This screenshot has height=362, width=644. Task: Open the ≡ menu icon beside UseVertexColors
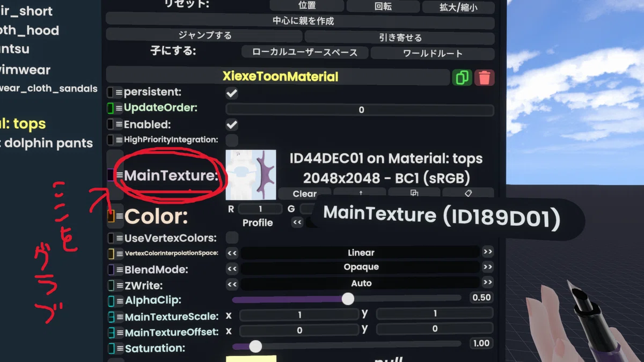[119, 238]
